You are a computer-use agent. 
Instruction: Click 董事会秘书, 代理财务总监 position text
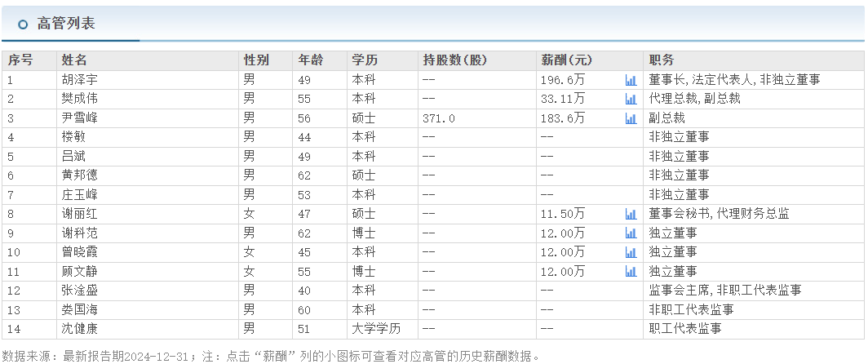(719, 214)
